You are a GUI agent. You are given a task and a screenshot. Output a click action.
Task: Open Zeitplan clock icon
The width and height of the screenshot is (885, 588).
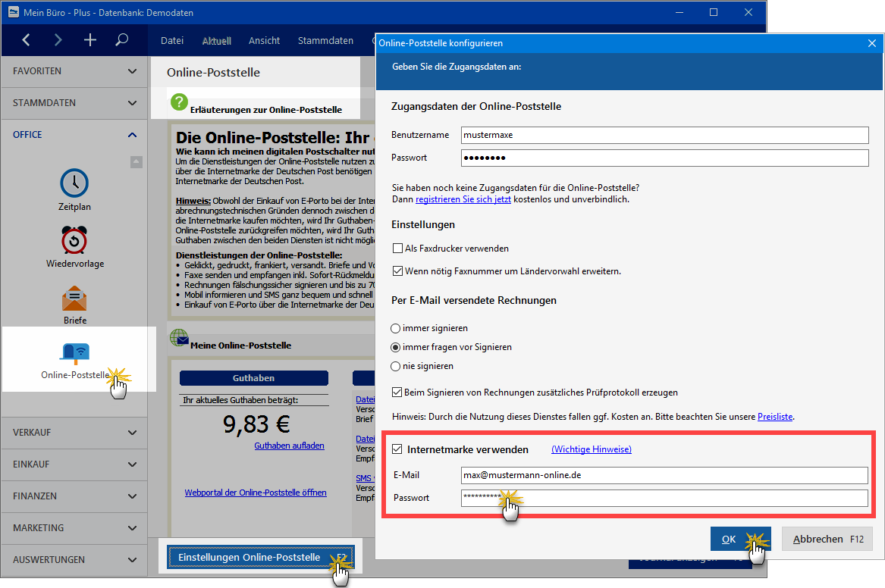point(74,183)
